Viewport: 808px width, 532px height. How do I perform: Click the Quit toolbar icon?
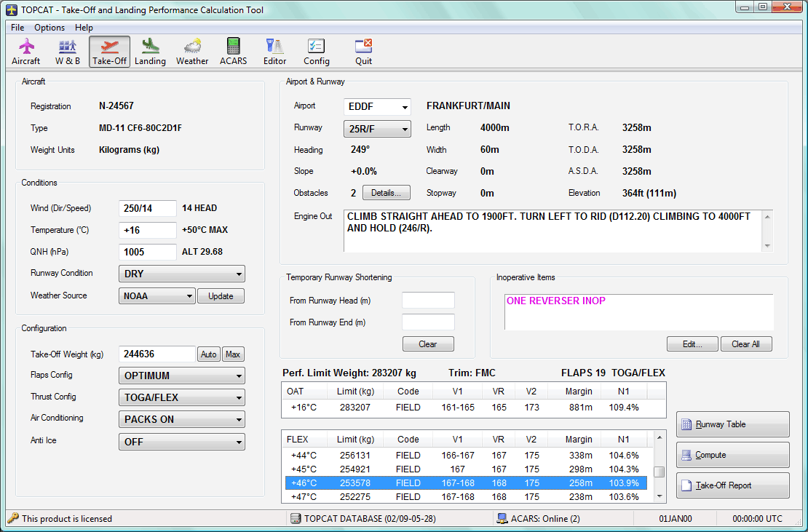click(x=363, y=52)
